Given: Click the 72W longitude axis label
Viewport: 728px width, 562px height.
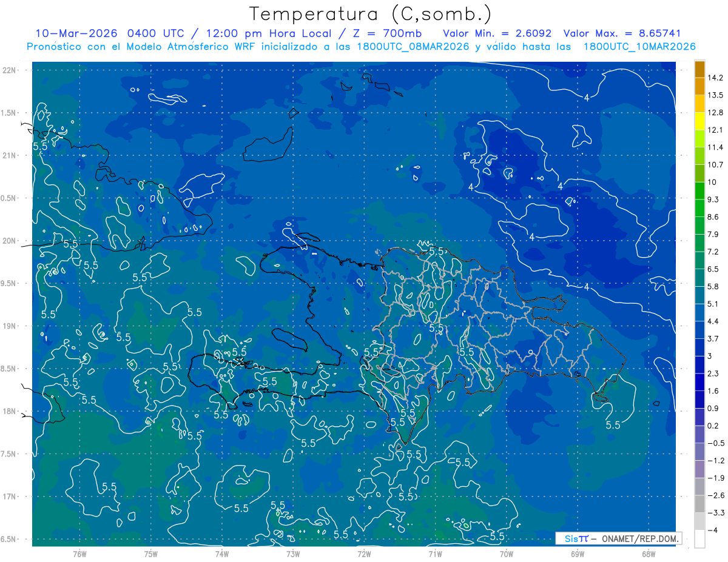Looking at the screenshot, I should tap(364, 554).
